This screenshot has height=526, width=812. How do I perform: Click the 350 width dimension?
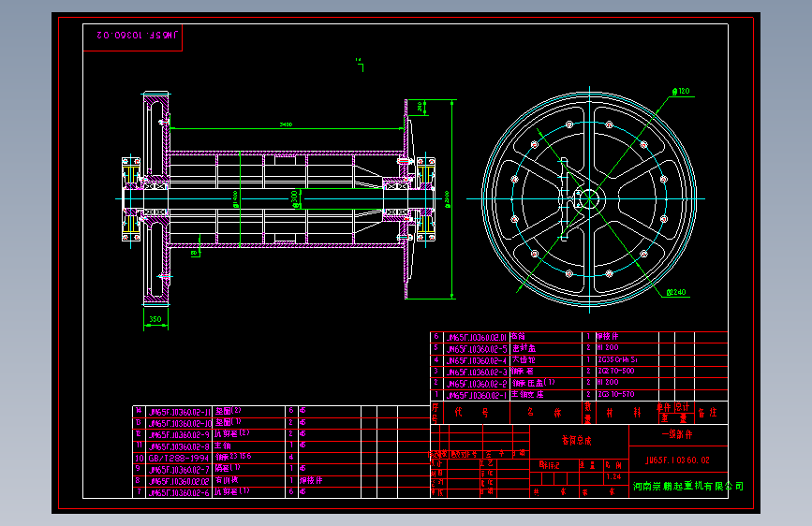[x=155, y=319]
